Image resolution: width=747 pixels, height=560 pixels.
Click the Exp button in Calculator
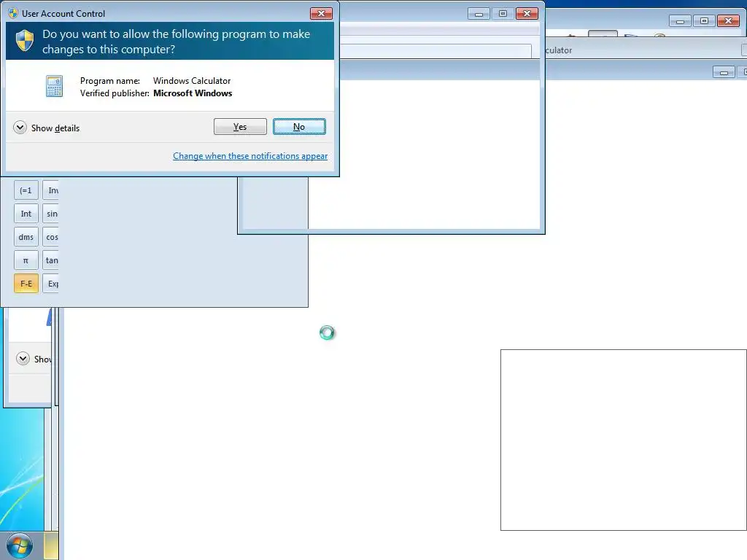51,284
